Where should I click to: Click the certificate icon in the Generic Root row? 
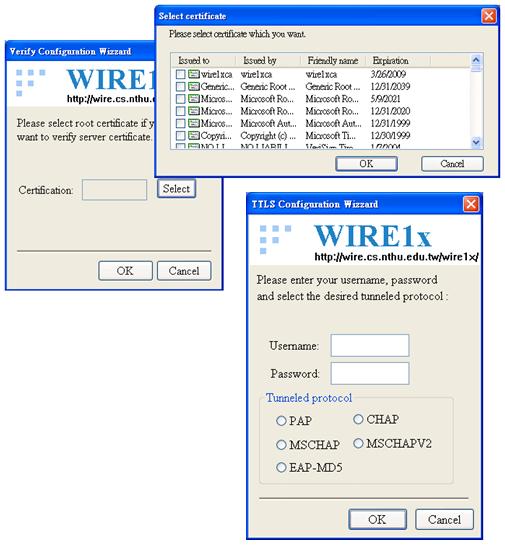[x=194, y=87]
